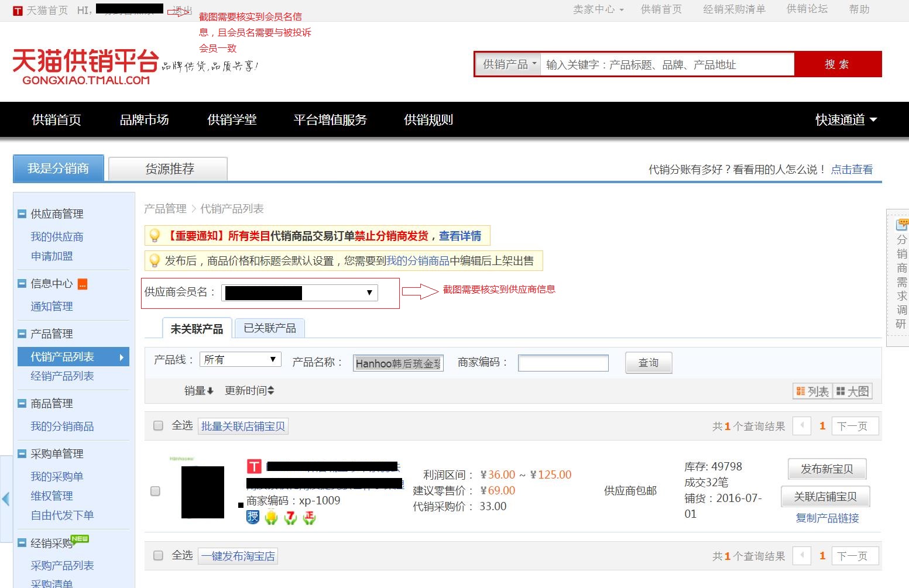Open the orange message icon beside 信息中心
909x588 pixels.
tap(83, 284)
